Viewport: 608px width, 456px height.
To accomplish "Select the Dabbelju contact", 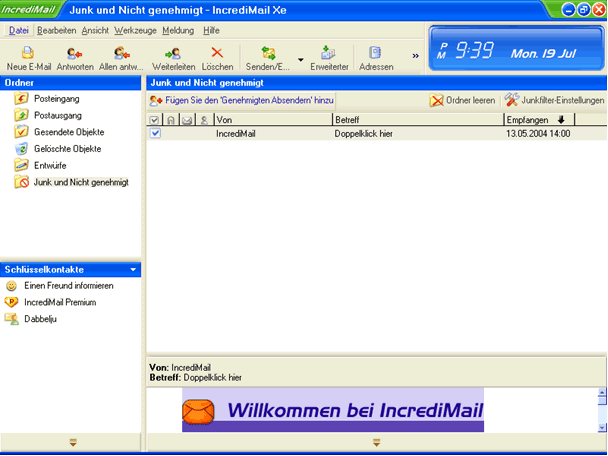I will [x=40, y=319].
